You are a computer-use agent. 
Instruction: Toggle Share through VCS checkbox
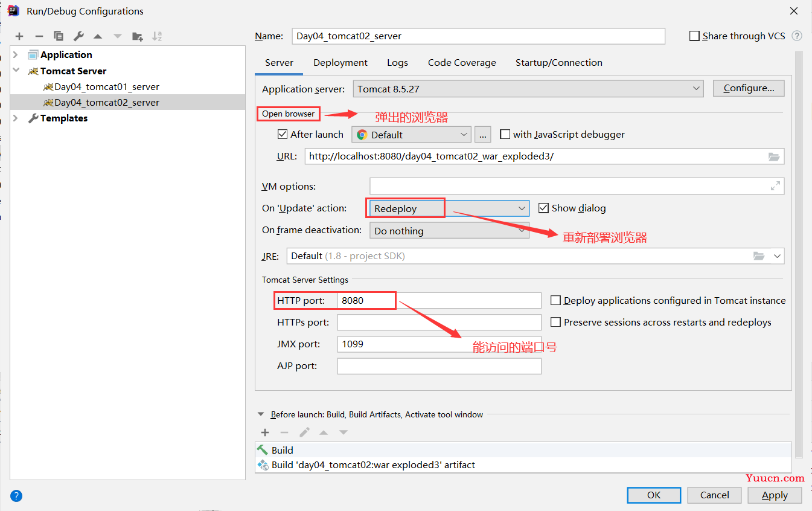click(x=694, y=36)
